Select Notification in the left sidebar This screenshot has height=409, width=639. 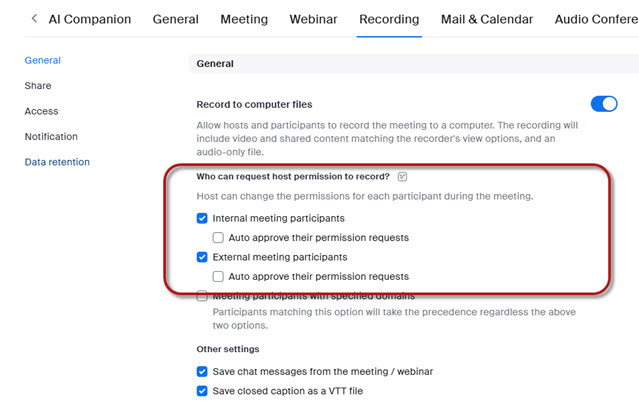(x=51, y=136)
